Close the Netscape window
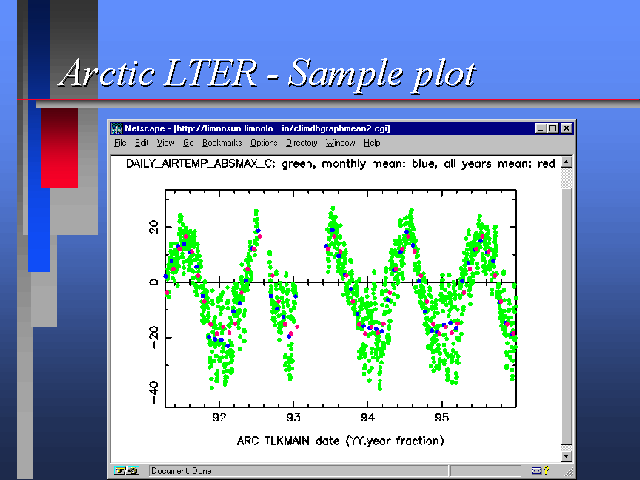The image size is (640, 480). pyautogui.click(x=566, y=129)
